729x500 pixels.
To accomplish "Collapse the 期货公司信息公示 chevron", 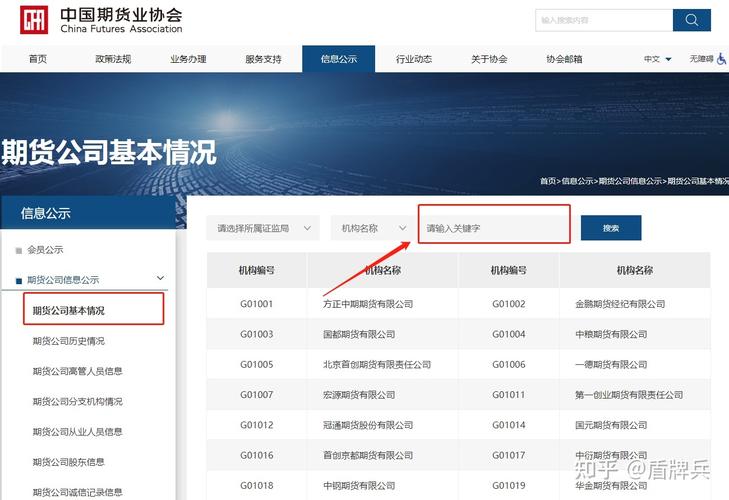I will [160, 278].
